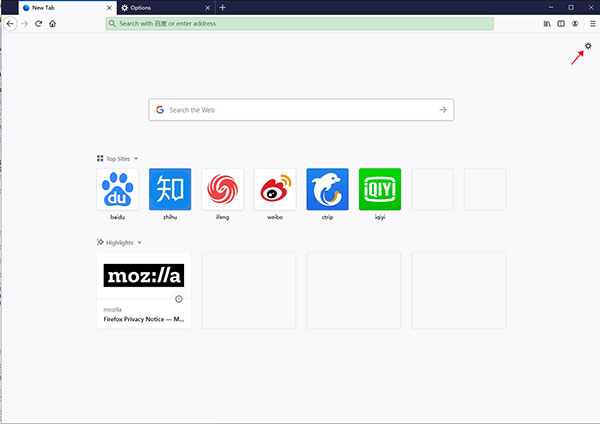Focus the Search the Web field
The height and width of the screenshot is (424, 600).
[x=301, y=110]
